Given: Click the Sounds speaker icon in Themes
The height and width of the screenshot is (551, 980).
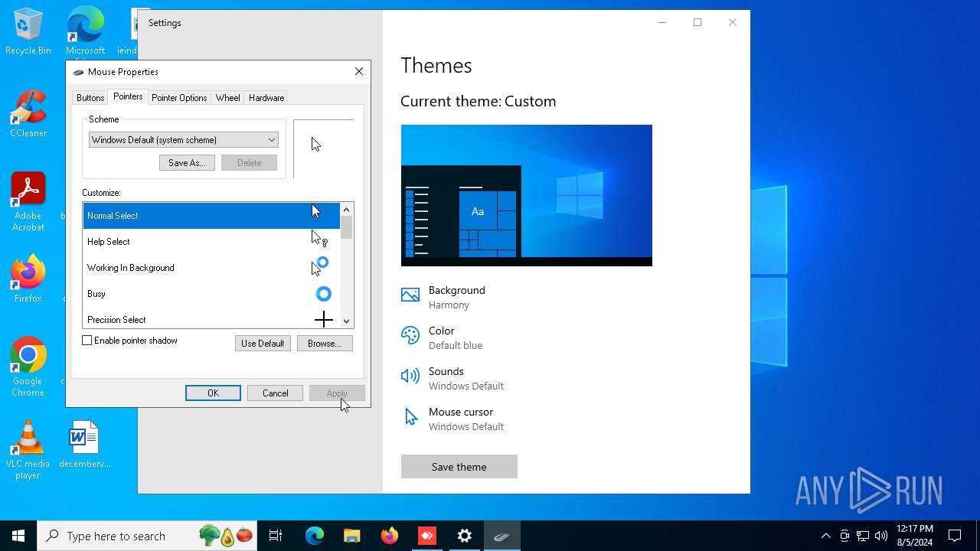Looking at the screenshot, I should tap(410, 376).
